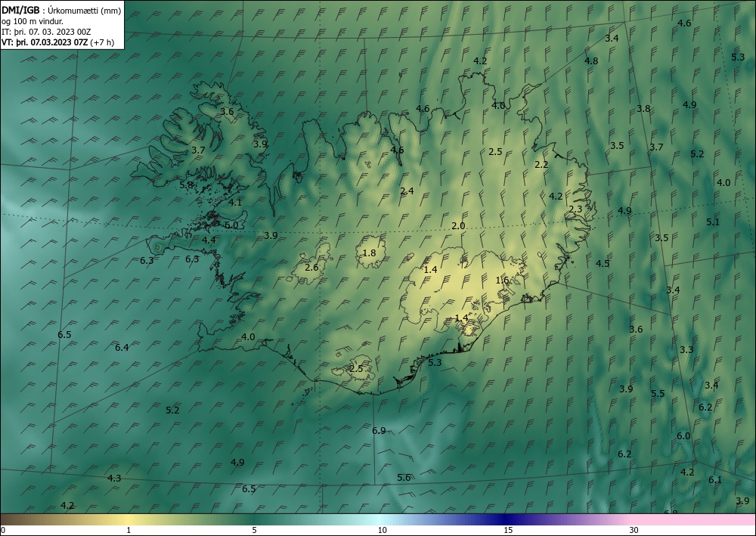This screenshot has height=536, width=756.
Task: Click the 3.3 value label on the map
Action: (x=686, y=349)
